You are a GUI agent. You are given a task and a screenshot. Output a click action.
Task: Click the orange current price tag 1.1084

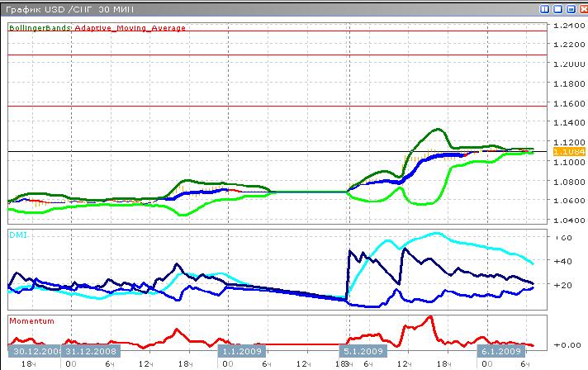[570, 152]
